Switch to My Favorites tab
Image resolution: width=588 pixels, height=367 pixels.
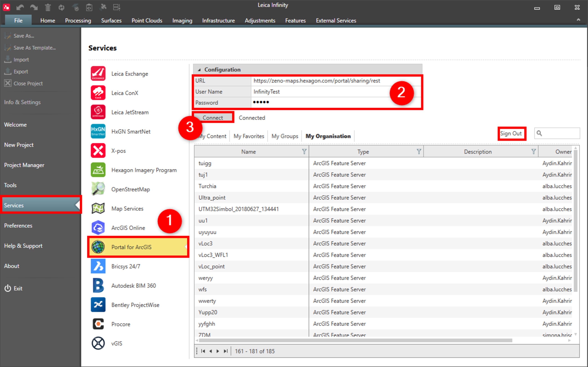coord(249,136)
